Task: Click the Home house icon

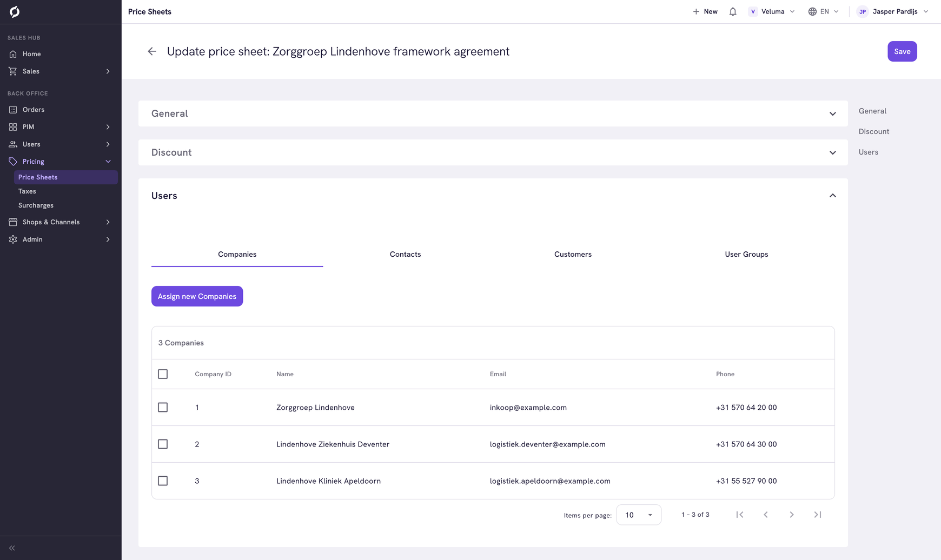Action: tap(13, 54)
